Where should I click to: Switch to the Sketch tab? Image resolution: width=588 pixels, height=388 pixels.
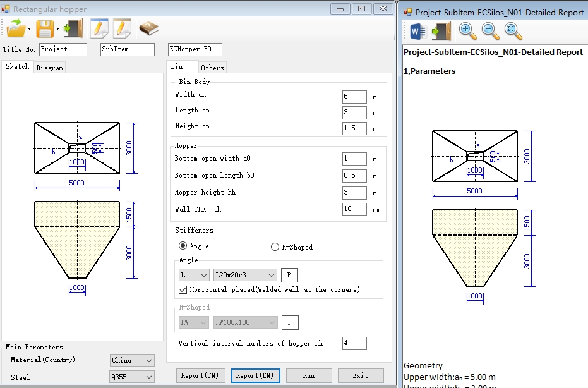[18, 66]
